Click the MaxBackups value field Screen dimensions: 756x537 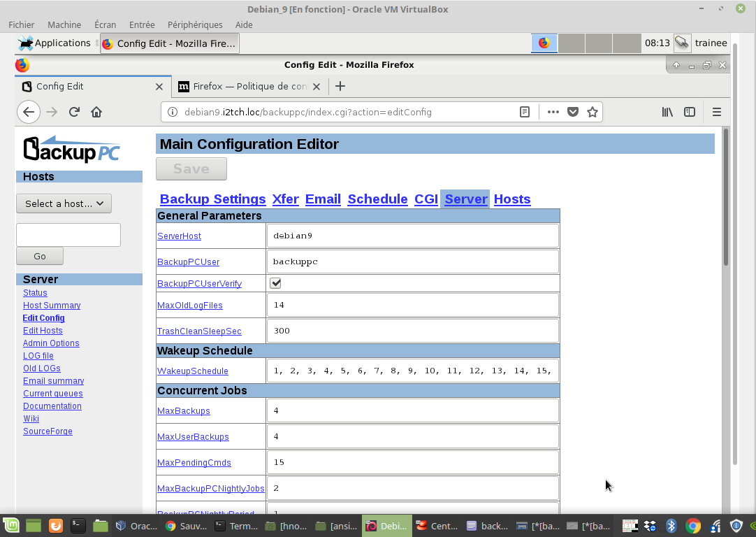[x=412, y=410]
